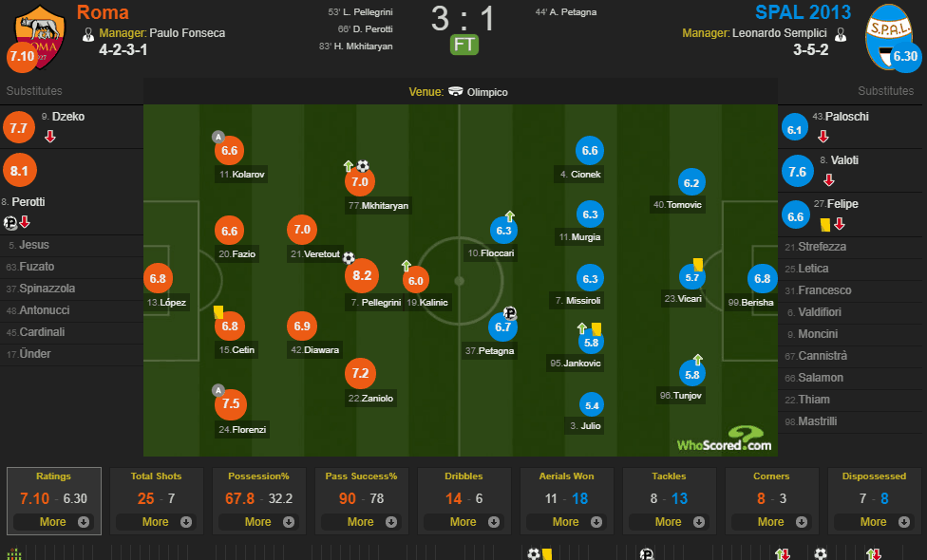Select the Ratings stat tab
The width and height of the screenshot is (927, 560).
[54, 501]
